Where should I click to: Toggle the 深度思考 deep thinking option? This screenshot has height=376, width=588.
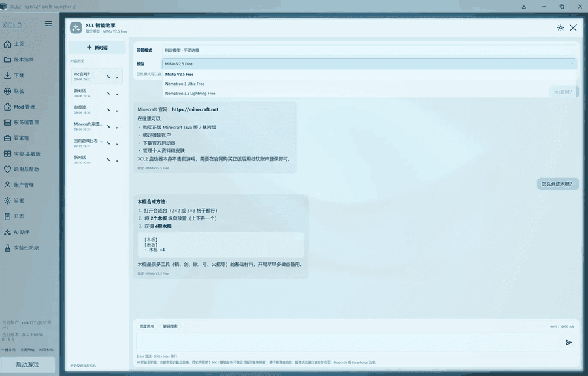tap(146, 326)
